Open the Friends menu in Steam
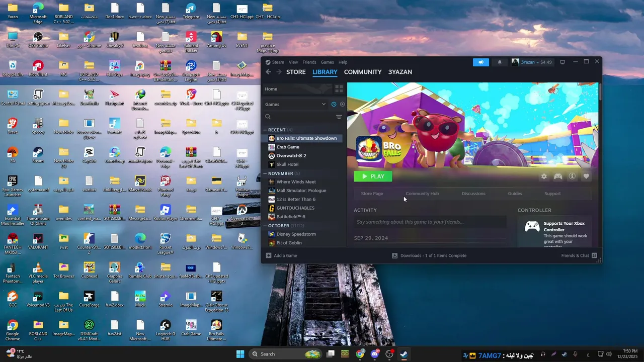Image resolution: width=644 pixels, height=362 pixels. coord(309,62)
